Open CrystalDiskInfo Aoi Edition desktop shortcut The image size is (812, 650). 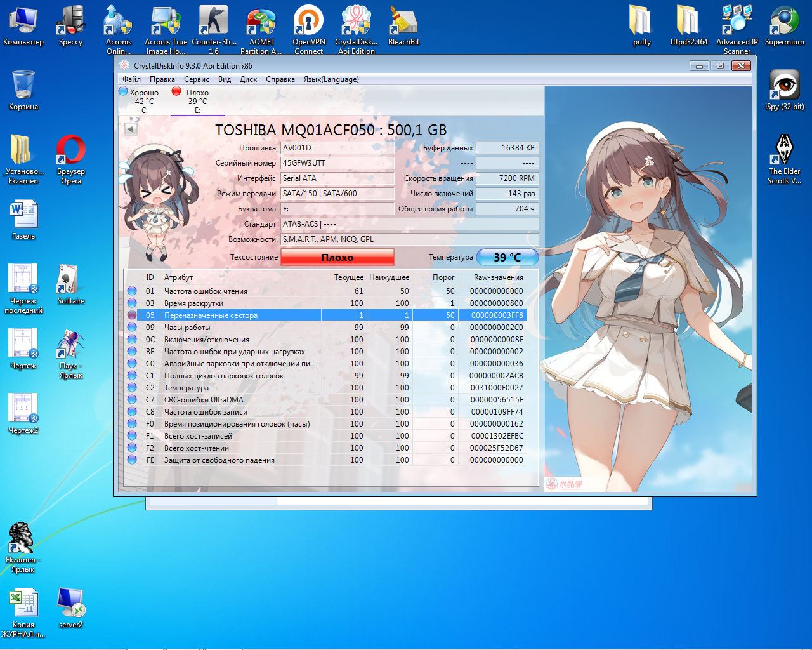356,29
